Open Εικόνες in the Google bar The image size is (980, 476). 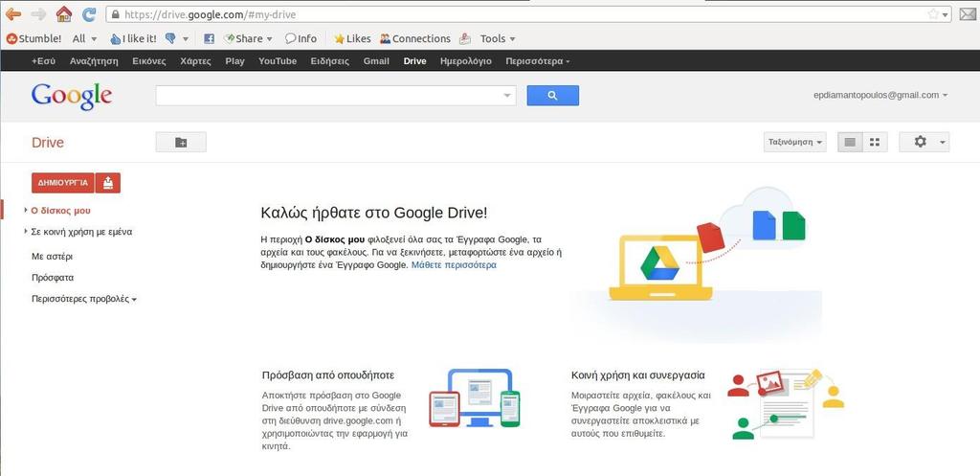coord(148,61)
